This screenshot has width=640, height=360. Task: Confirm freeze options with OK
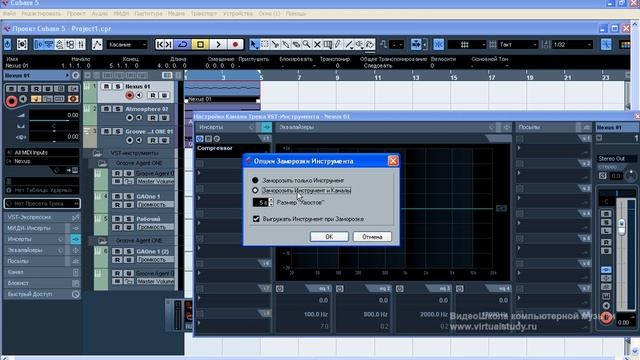(329, 237)
